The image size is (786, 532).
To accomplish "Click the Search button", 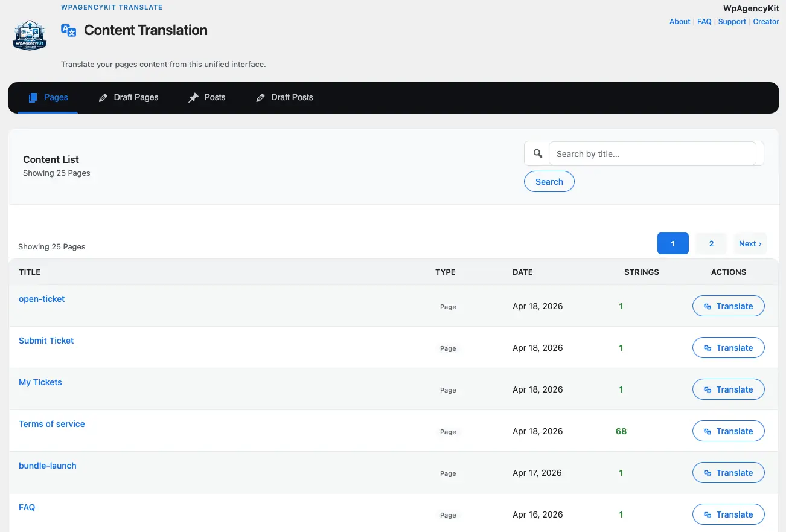I will (x=549, y=182).
